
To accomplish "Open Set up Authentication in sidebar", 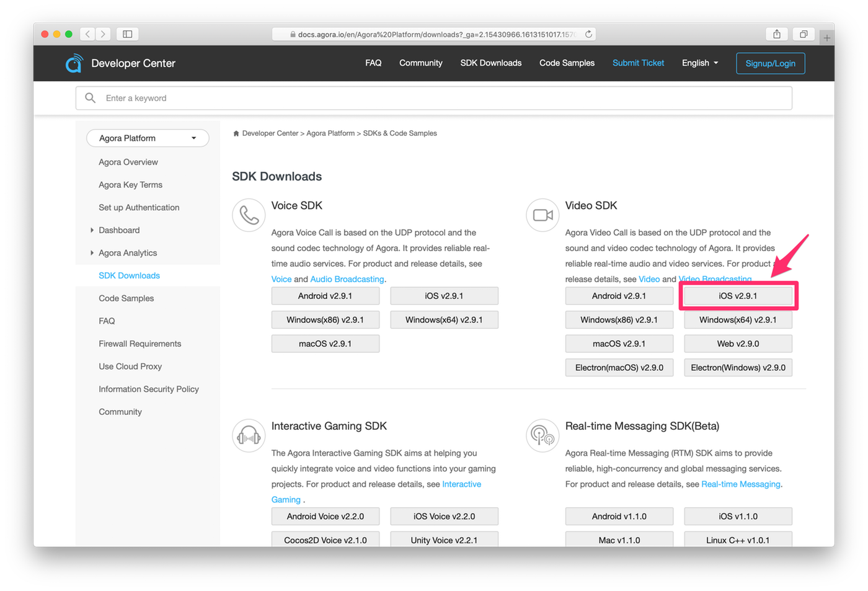I will point(139,208).
